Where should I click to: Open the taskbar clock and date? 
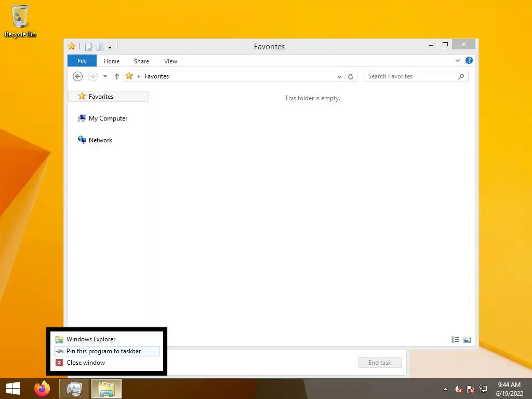509,389
